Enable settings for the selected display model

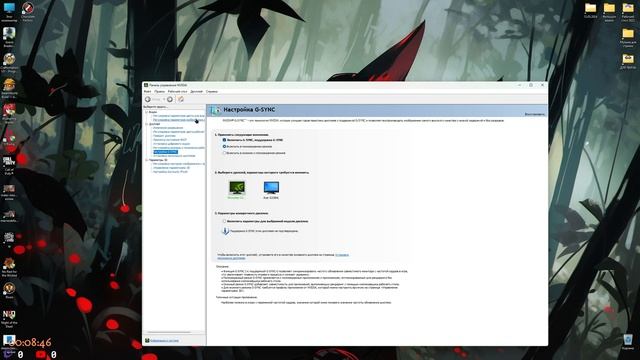tap(224, 221)
